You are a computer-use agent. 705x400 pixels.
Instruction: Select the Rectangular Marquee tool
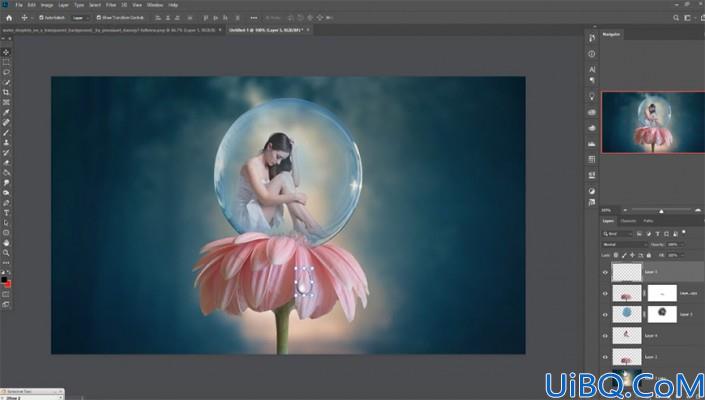[x=6, y=62]
